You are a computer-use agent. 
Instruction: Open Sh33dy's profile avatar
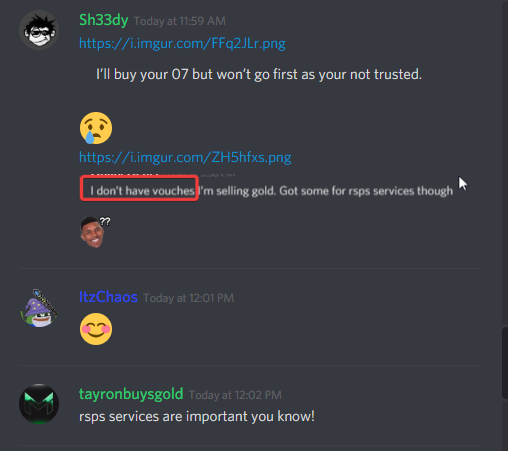pos(39,30)
